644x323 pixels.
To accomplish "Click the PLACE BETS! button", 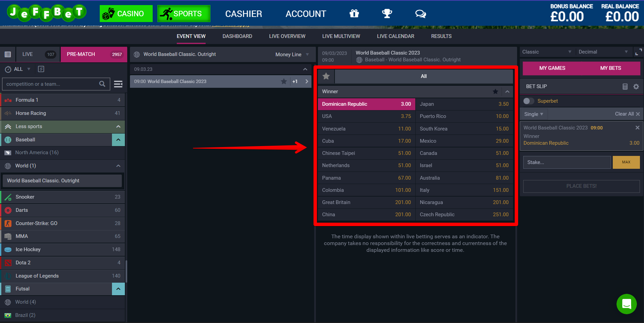I will (x=581, y=186).
